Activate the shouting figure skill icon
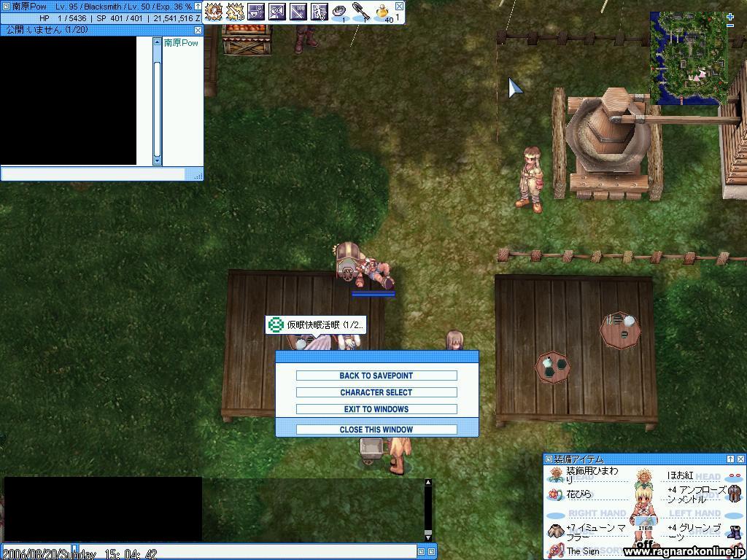 click(277, 12)
